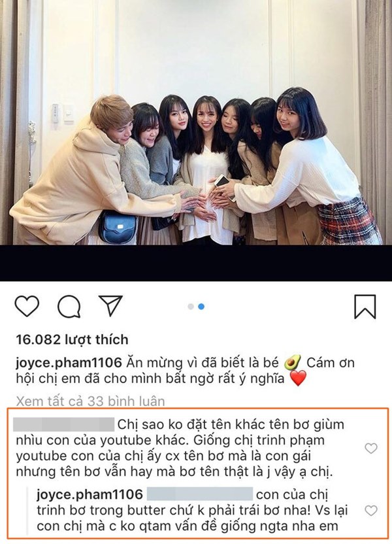
Task: View the 16.082 lượt thích list
Action: click(72, 339)
